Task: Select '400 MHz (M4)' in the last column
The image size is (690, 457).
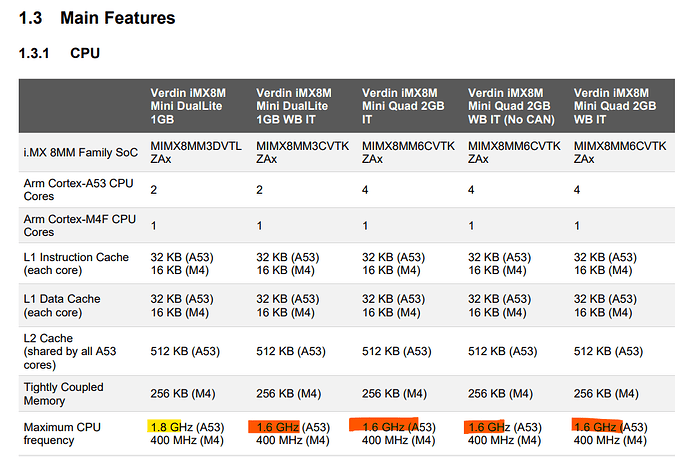Action: point(610,440)
